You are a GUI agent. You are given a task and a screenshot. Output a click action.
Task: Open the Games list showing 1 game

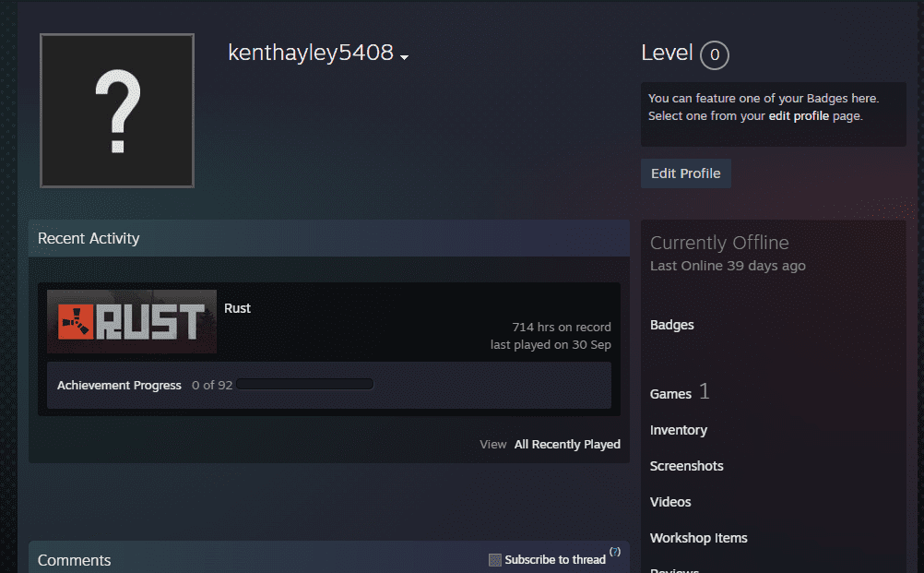tap(670, 393)
